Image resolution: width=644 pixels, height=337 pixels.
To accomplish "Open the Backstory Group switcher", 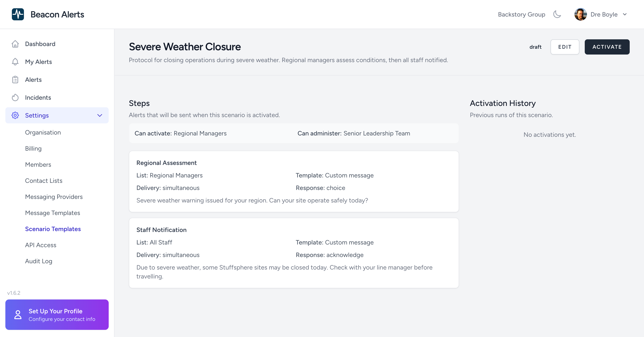I will [521, 14].
